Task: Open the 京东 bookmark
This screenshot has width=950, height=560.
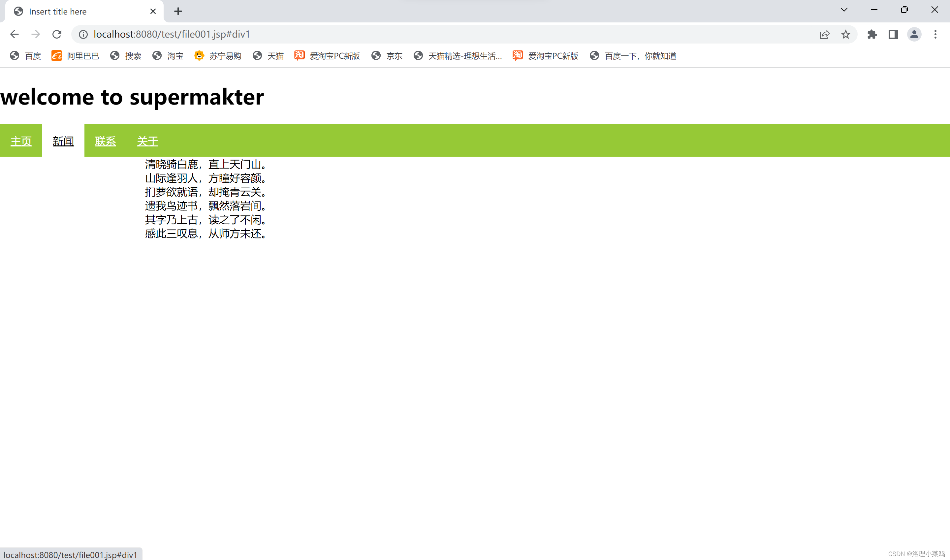Action: (387, 56)
